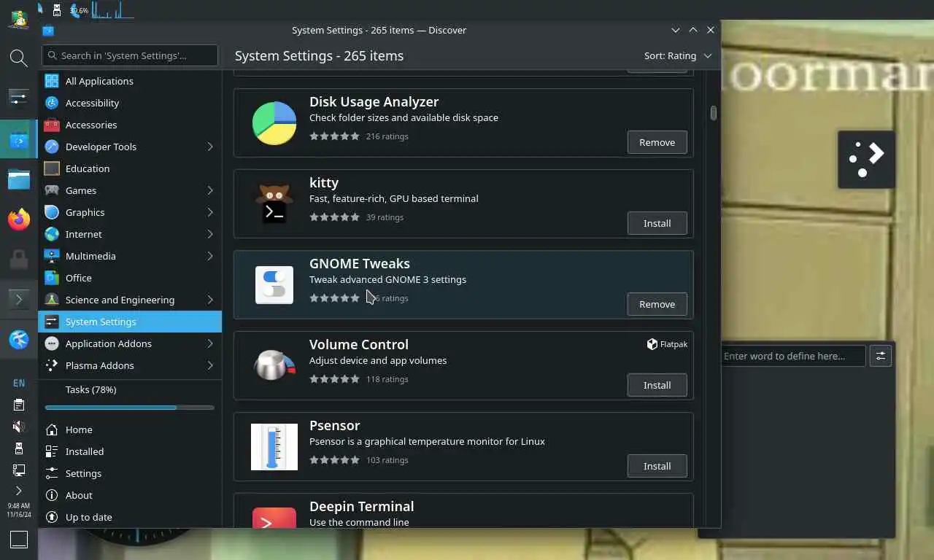Viewport: 934px width, 560px height.
Task: Open the Flatpak source badge on Volume Control
Action: coord(667,344)
